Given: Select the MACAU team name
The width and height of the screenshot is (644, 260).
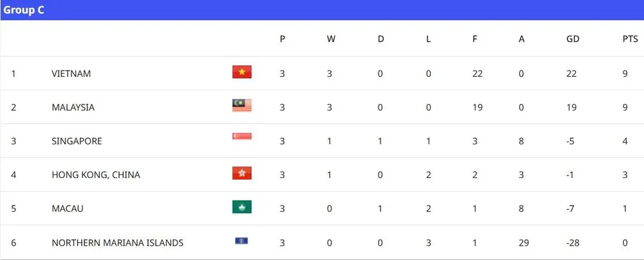Looking at the screenshot, I should pyautogui.click(x=68, y=208).
